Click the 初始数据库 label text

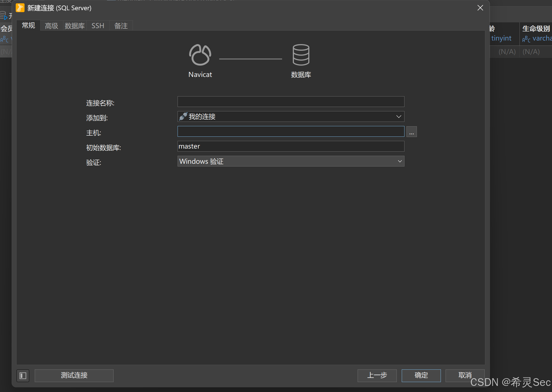click(x=104, y=148)
